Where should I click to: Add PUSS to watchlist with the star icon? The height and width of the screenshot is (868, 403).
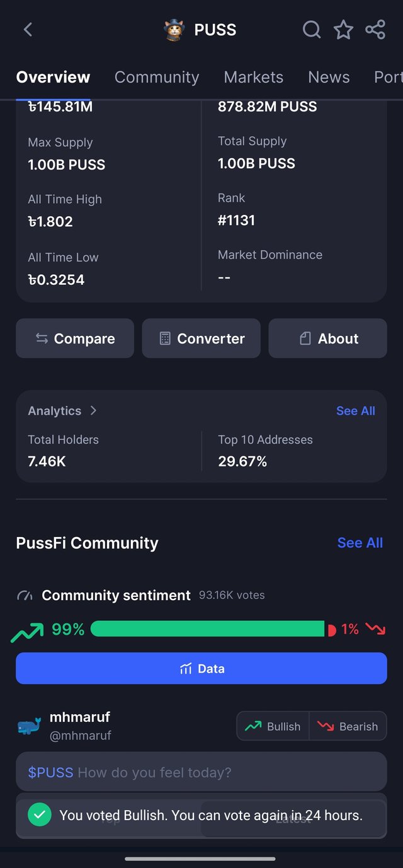tap(343, 30)
